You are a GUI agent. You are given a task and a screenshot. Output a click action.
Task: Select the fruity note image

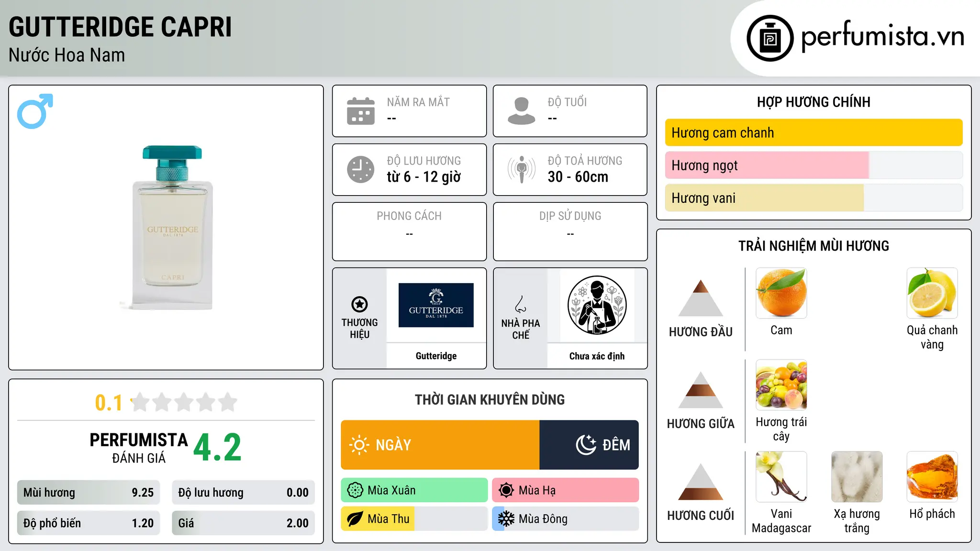coord(781,385)
